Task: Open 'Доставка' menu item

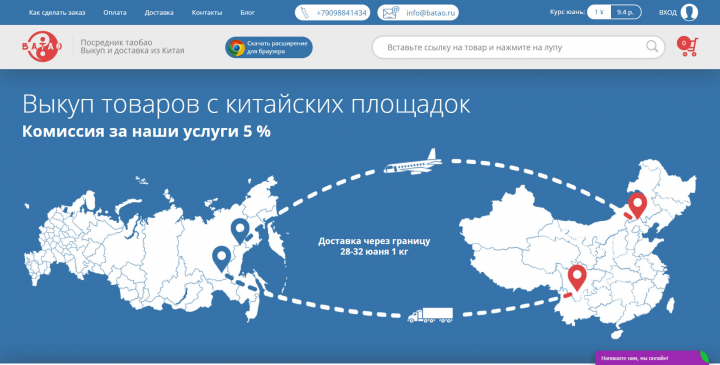Action: [x=159, y=12]
